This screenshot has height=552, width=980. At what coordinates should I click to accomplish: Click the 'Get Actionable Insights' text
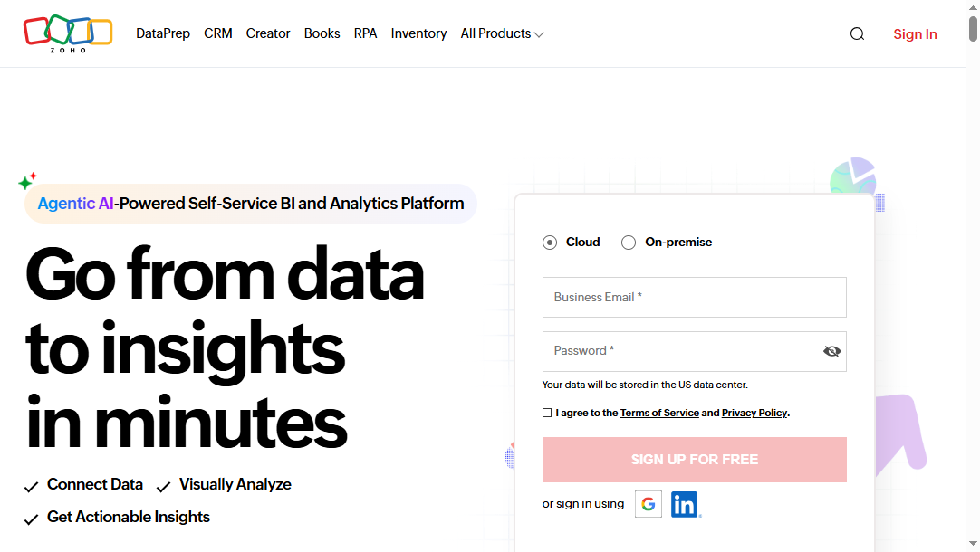coord(128,517)
